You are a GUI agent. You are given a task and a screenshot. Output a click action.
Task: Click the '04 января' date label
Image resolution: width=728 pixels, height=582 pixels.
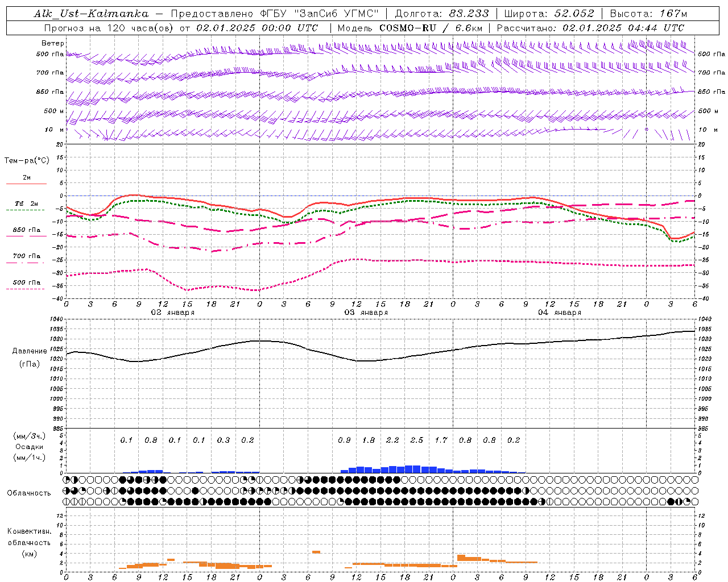pyautogui.click(x=559, y=313)
